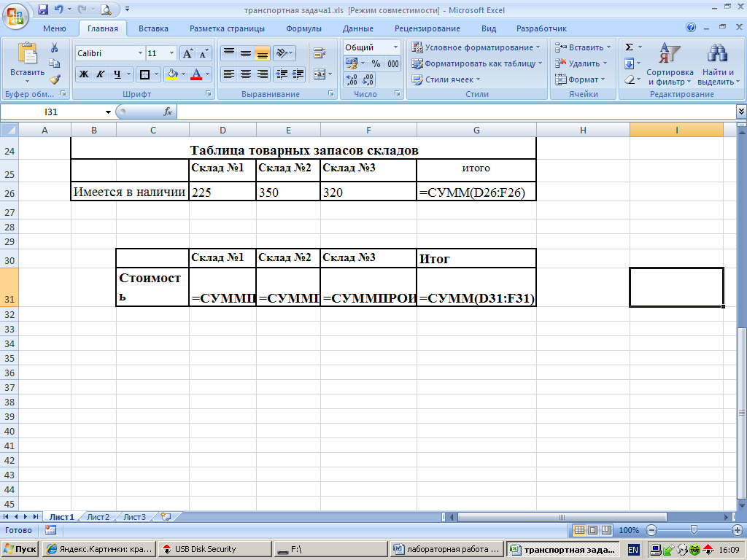The width and height of the screenshot is (747, 560).
Task: Increase the font size
Action: point(187,53)
